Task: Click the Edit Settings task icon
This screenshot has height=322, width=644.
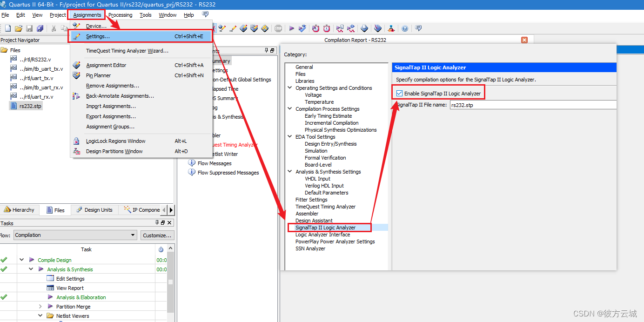Action: [50, 278]
